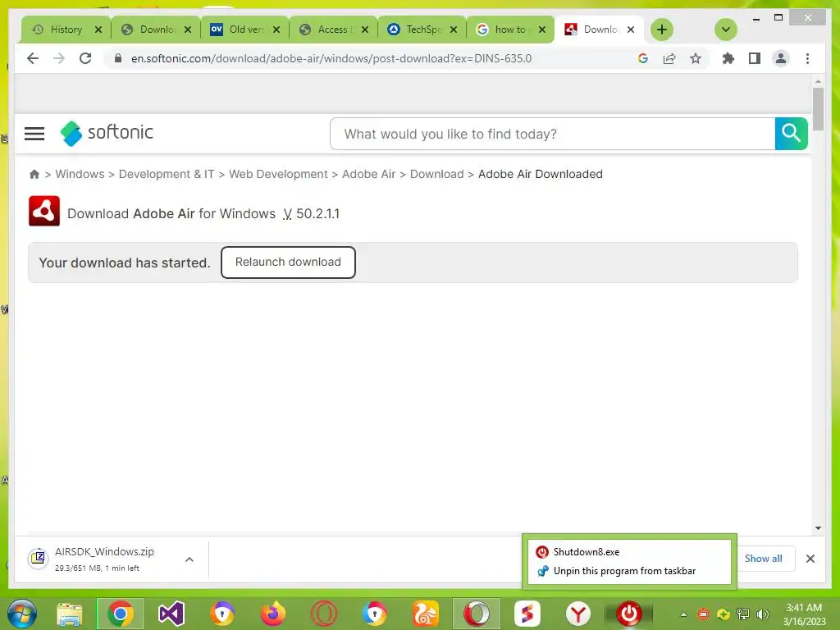Close the downloads bar
Screen dimensions: 840x630
810,559
